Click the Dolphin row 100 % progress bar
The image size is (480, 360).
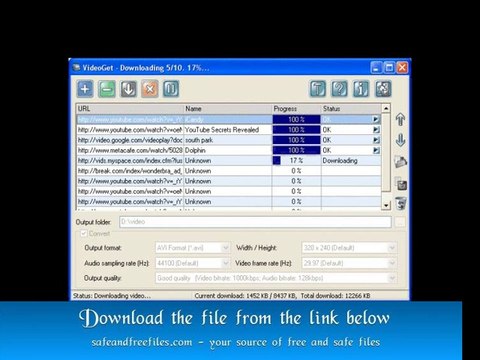[x=296, y=150]
